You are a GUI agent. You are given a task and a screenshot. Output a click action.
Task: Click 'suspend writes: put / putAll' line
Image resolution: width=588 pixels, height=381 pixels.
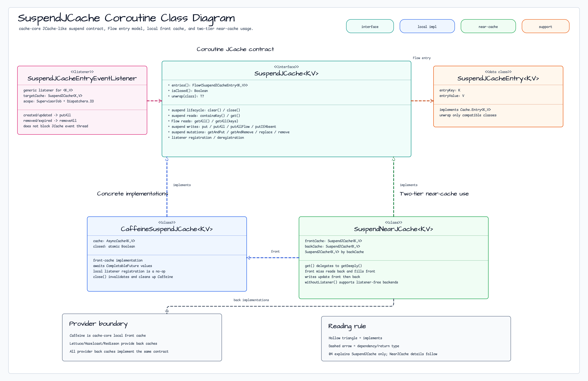point(222,127)
